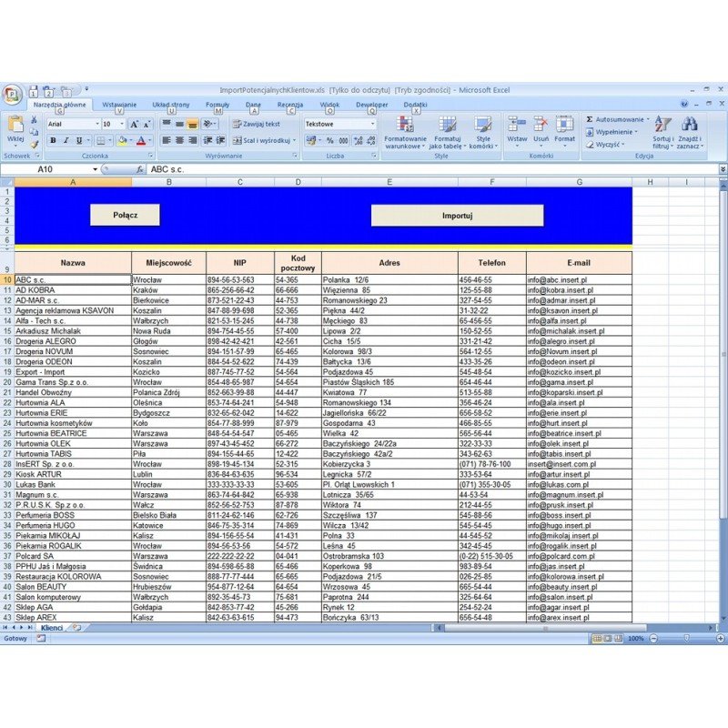Click the Office button logo
This screenshot has height=728, width=728.
tap(12, 93)
